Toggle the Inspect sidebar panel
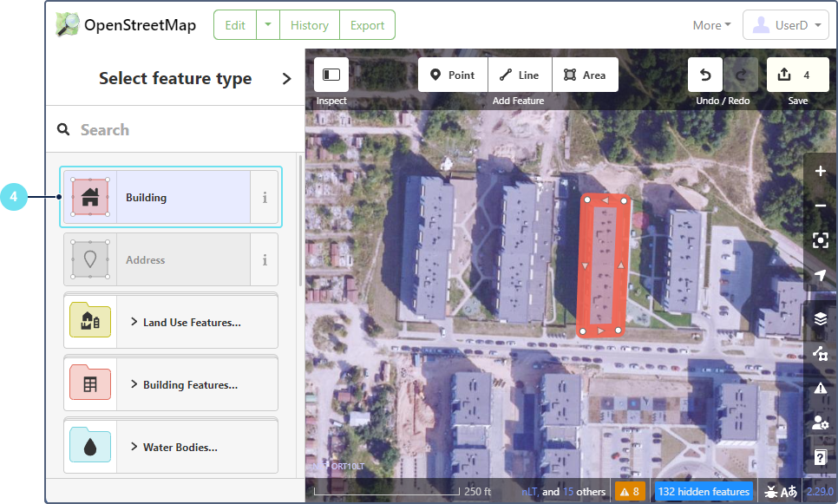 coord(331,75)
